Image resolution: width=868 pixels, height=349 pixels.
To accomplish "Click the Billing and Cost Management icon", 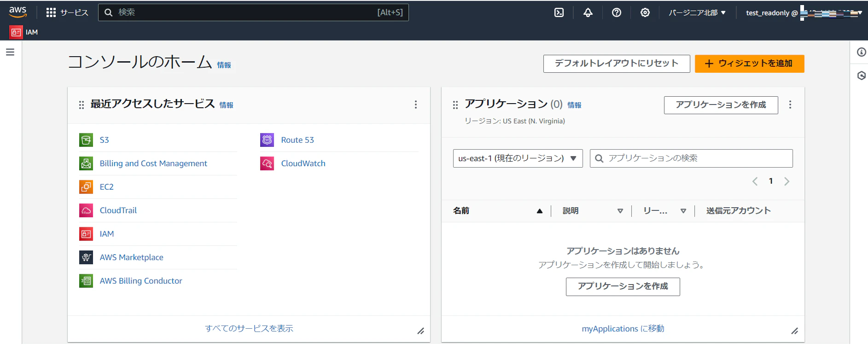I will pos(86,163).
